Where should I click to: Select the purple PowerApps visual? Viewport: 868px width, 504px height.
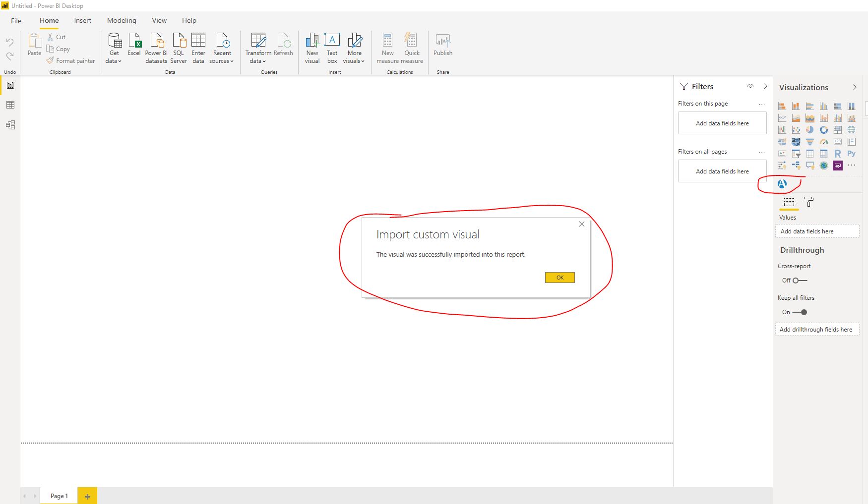(x=838, y=166)
